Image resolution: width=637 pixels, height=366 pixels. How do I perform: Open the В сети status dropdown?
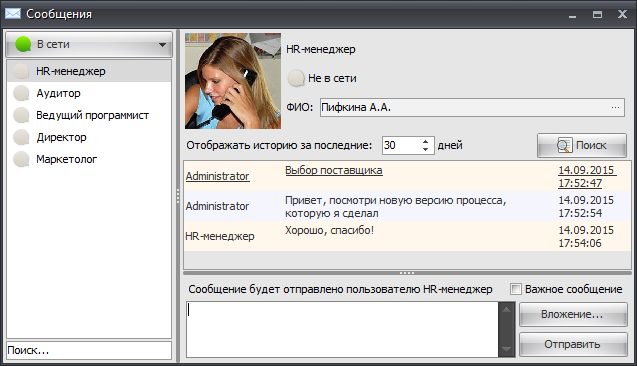click(89, 44)
